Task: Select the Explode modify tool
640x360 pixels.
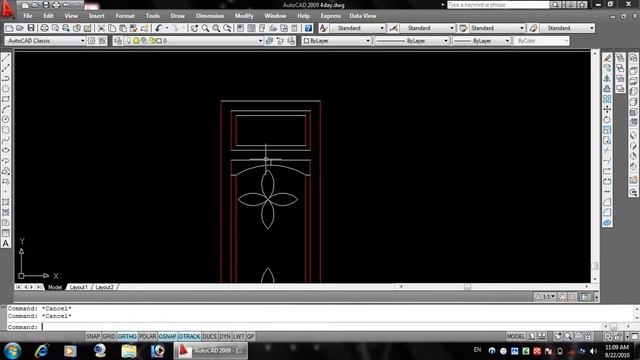Action: pos(607,223)
